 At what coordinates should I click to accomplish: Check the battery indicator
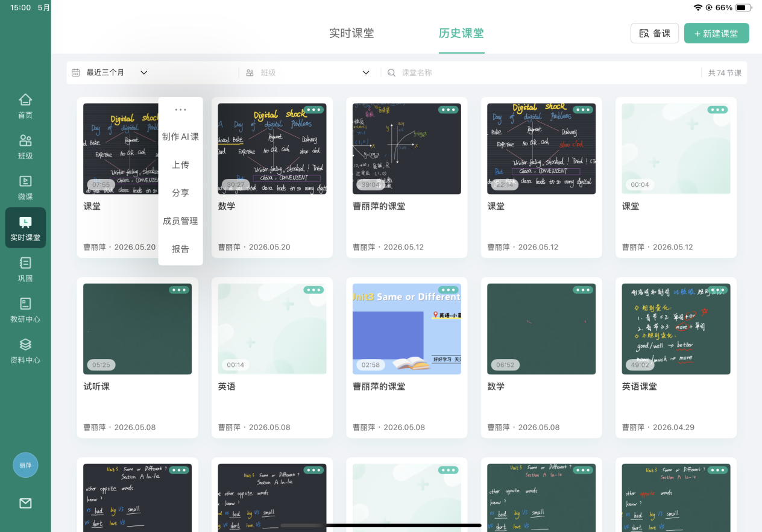(x=743, y=8)
